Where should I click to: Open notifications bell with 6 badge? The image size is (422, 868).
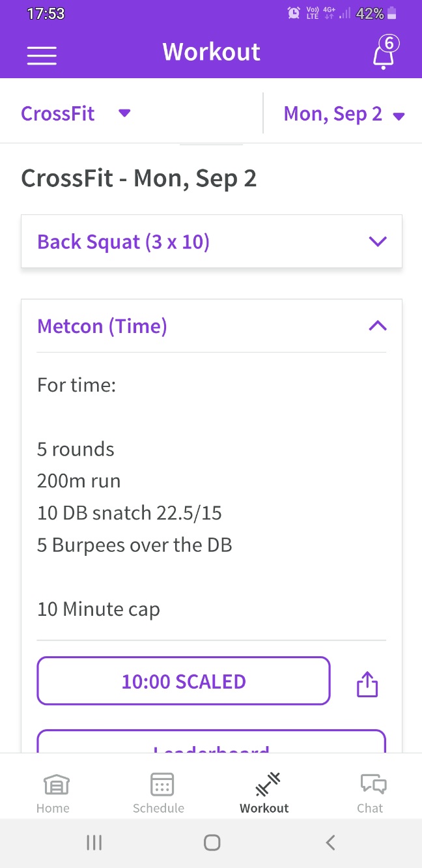[384, 55]
